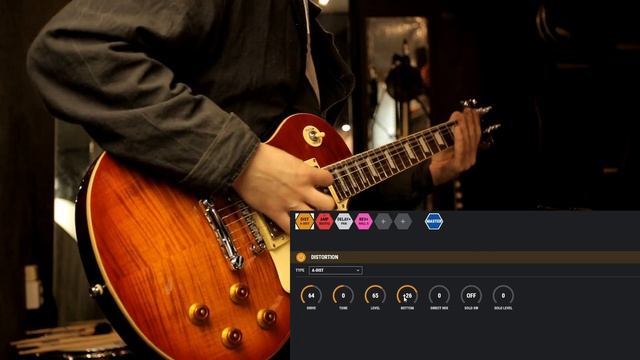Select the white DELAY+ effect block
Image resolution: width=640 pixels, height=360 pixels.
344,221
